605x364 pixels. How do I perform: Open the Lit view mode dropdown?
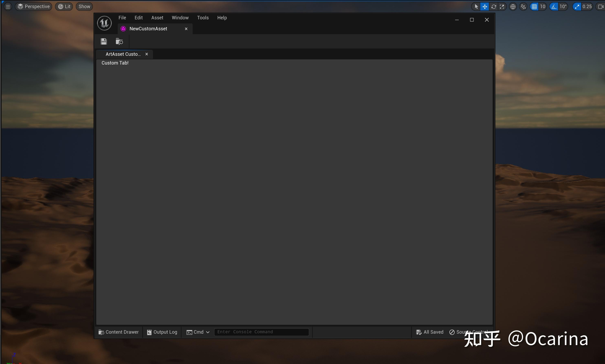(64, 7)
